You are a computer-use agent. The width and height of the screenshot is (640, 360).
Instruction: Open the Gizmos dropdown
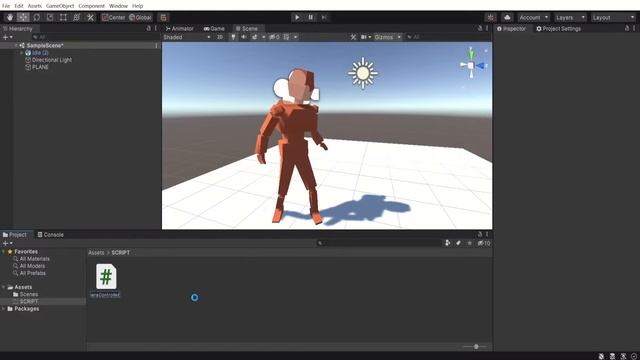click(x=387, y=37)
